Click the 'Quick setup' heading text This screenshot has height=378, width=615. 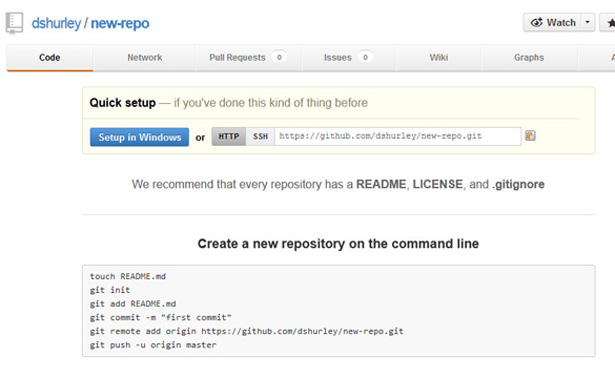123,103
